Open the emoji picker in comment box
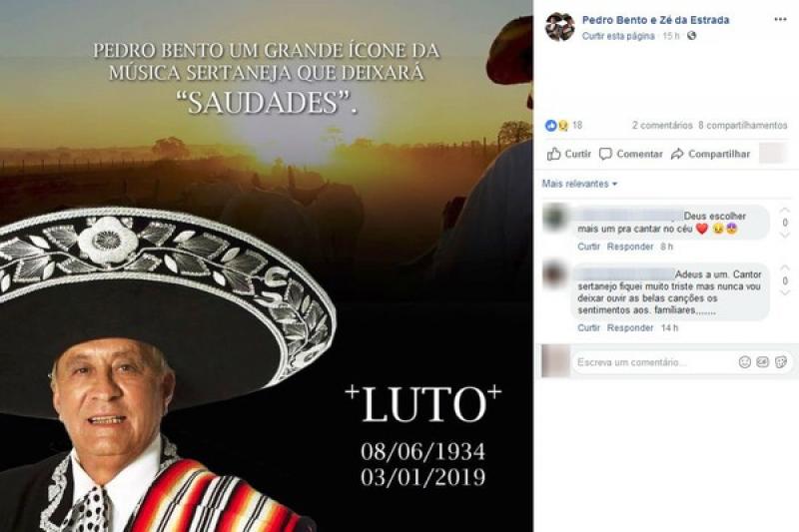 point(744,362)
